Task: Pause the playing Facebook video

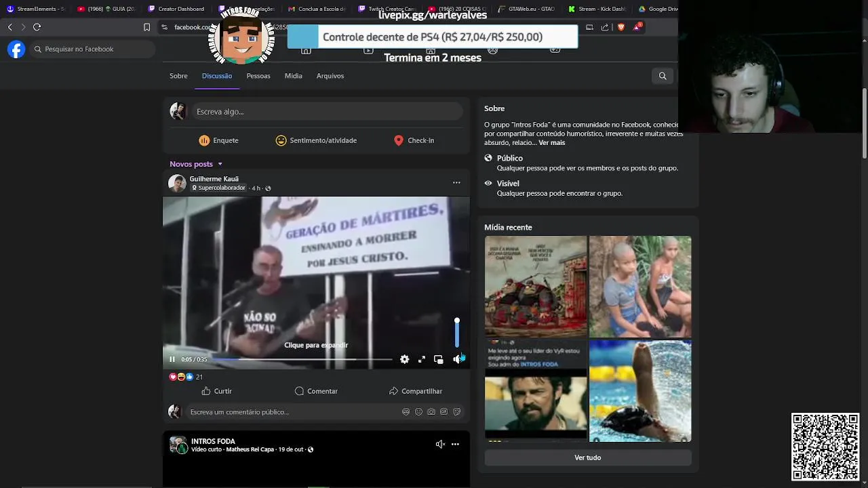Action: (172, 359)
